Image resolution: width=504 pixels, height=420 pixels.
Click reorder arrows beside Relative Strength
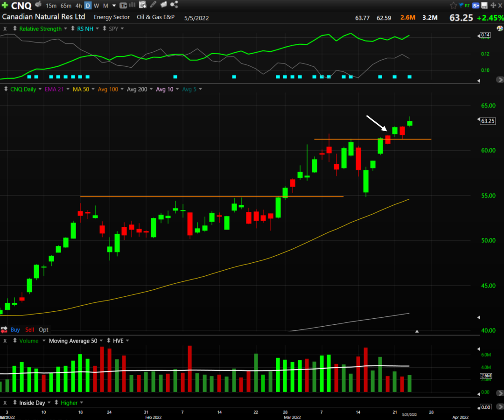[15, 28]
